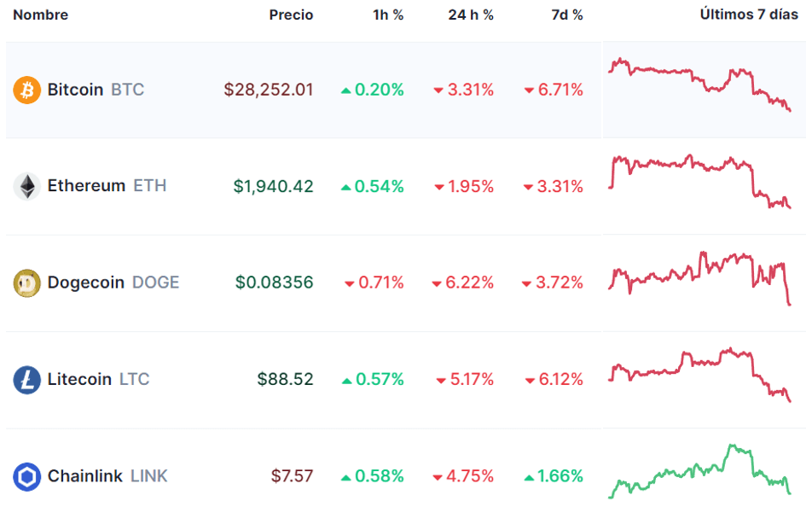Click the orange Bitcoin logo icon
Viewport: 812px width, 507px height.
(27, 90)
